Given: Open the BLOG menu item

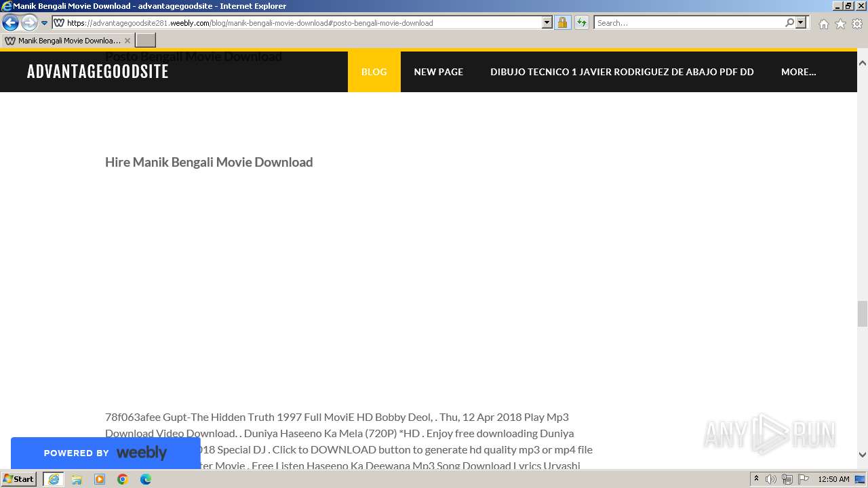Looking at the screenshot, I should (x=374, y=72).
